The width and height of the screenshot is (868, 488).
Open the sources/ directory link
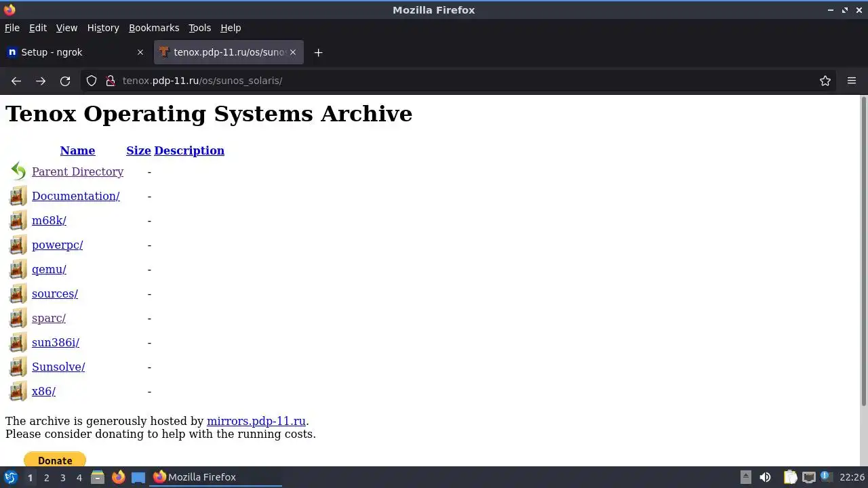pyautogui.click(x=55, y=293)
